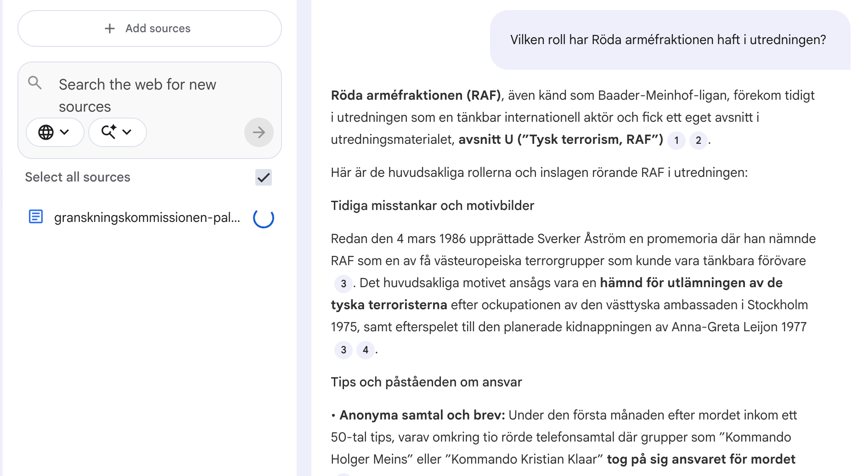Open citation 1 after 'Tysk terrorism, RAF'
This screenshot has width=868, height=476.
(676, 141)
